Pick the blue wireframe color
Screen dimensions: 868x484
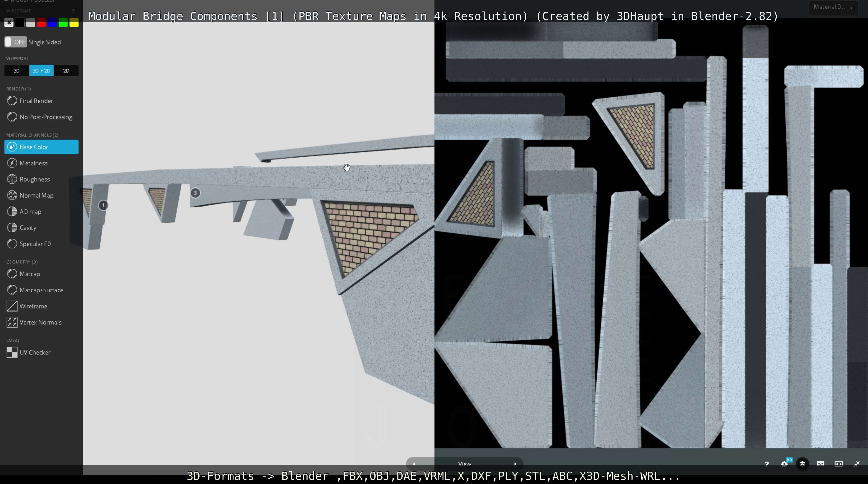coord(52,23)
